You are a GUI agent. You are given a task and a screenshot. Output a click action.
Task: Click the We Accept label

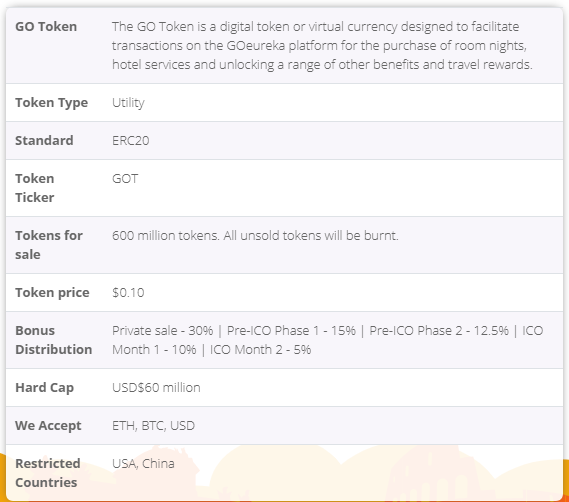click(48, 426)
